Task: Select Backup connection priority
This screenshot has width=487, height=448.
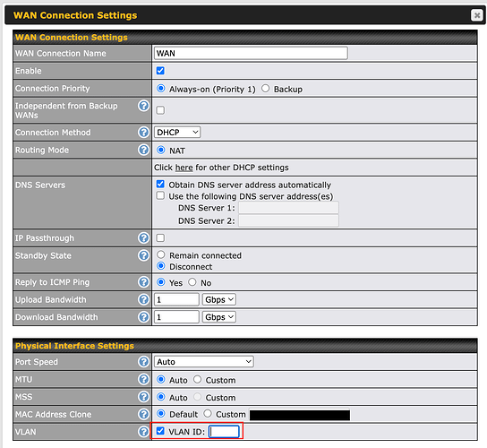Action: (265, 89)
